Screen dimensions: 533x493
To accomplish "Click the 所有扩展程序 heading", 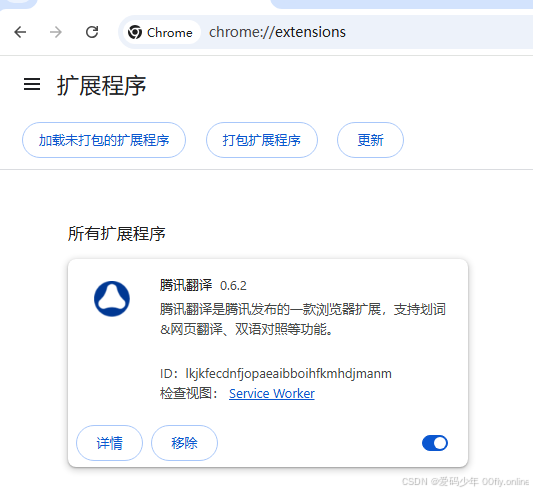I will click(x=117, y=234).
